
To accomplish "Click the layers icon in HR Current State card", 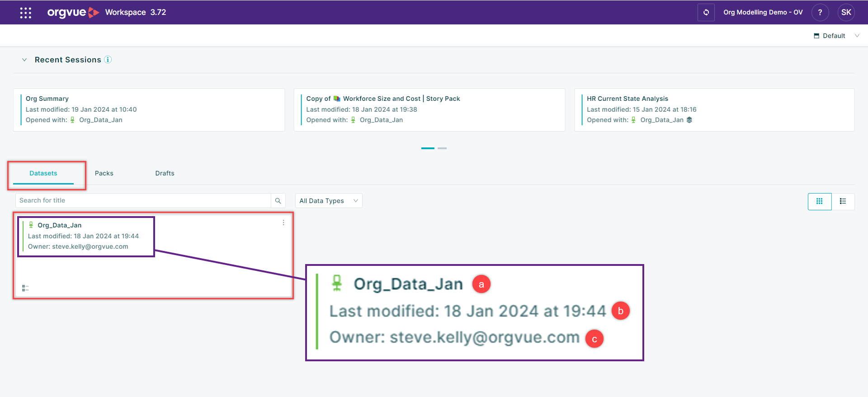I will pos(689,120).
